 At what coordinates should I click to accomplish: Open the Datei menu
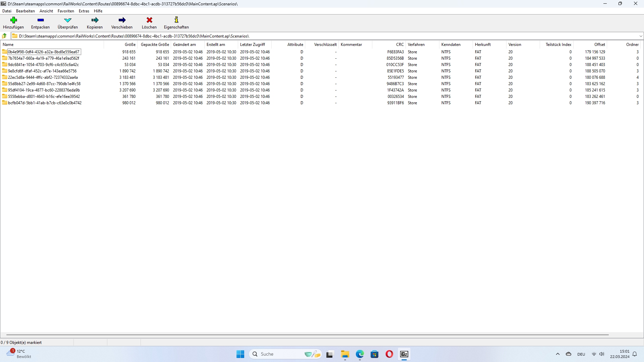7,11
